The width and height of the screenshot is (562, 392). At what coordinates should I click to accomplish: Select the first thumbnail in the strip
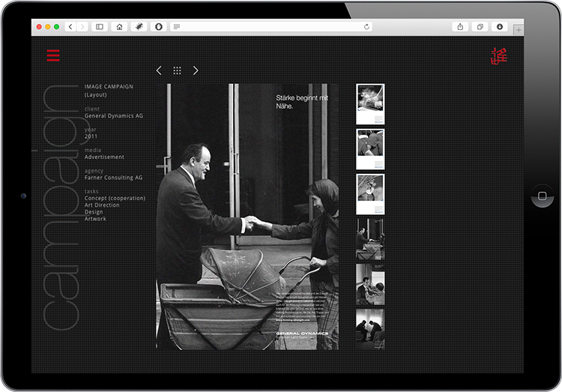tap(370, 104)
